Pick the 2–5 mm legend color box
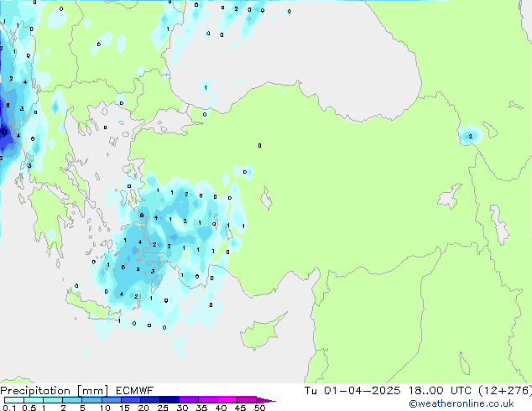The height and width of the screenshot is (411, 532). click(72, 400)
